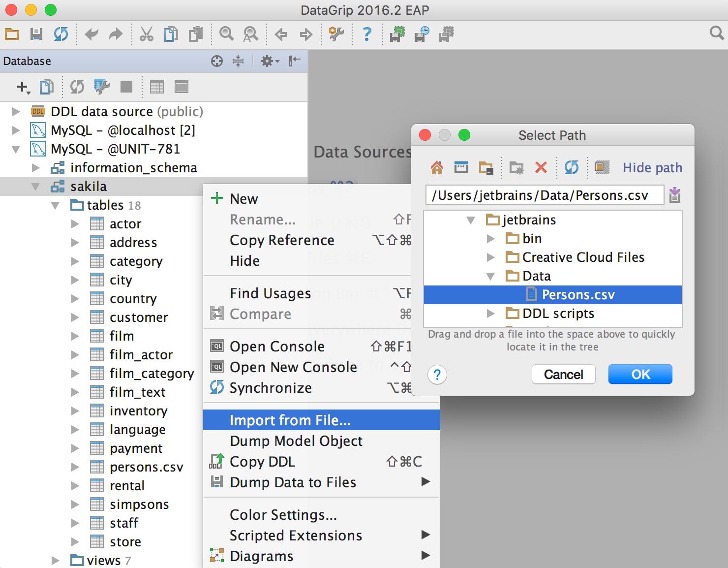
Task: Click Cancel in Select Path dialog
Action: click(x=564, y=375)
